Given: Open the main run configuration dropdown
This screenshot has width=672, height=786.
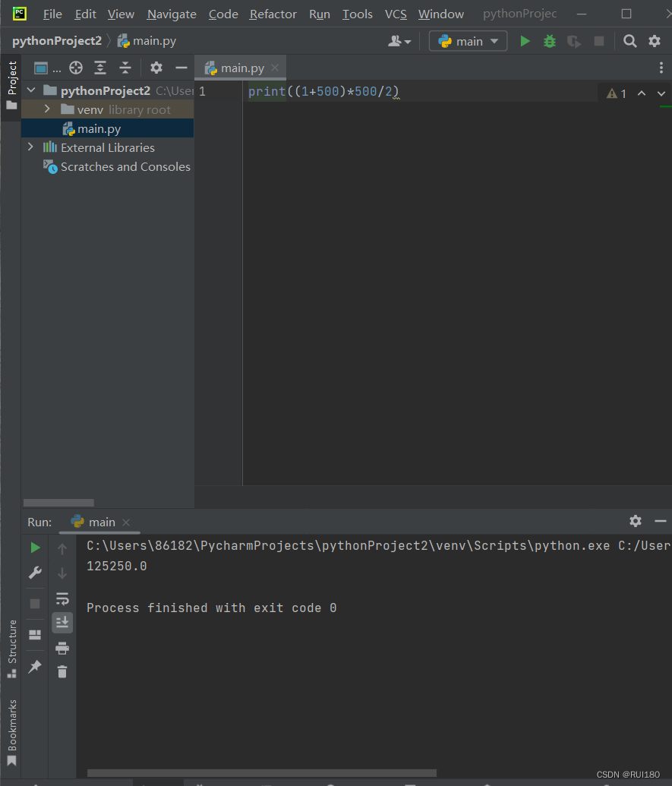Looking at the screenshot, I should (x=468, y=41).
